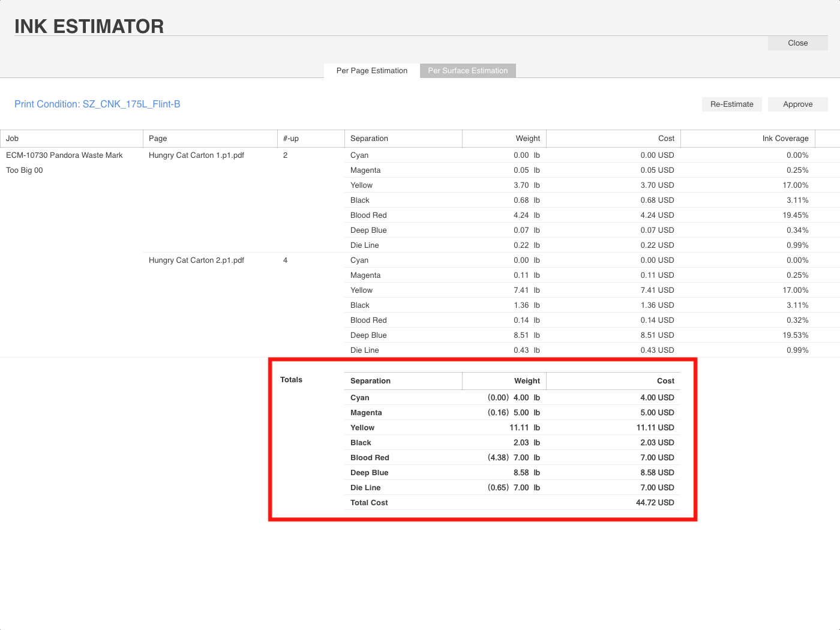Open the Per Surface Estimation tab
Screen dimensions: 840x630
pos(467,71)
